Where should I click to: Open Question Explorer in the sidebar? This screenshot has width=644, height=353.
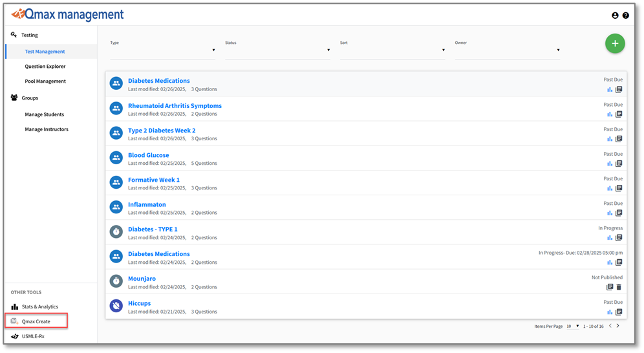point(45,66)
